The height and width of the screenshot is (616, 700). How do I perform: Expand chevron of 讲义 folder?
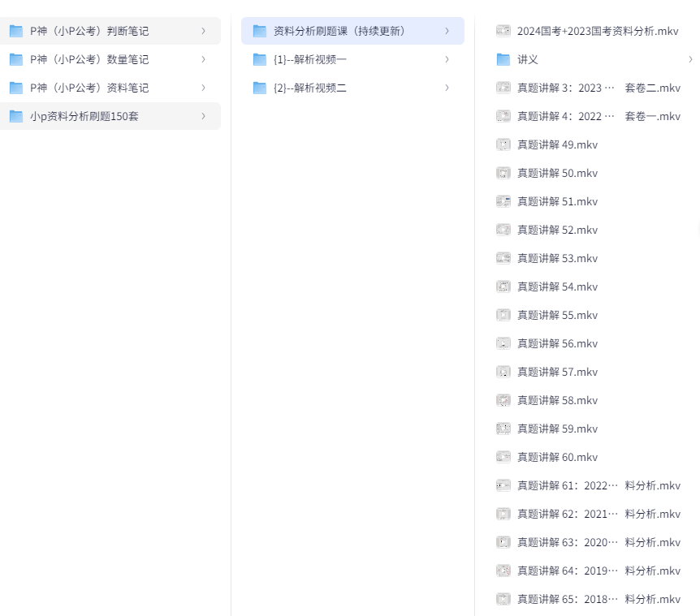(x=690, y=59)
